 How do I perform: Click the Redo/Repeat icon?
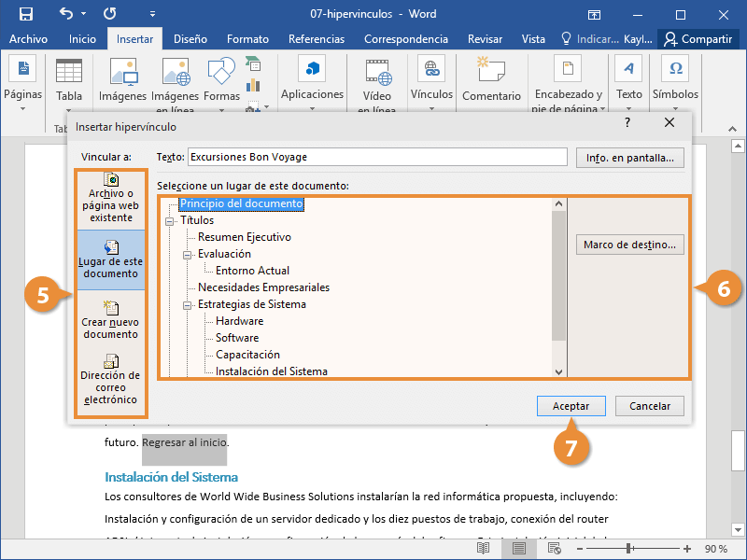coord(109,14)
